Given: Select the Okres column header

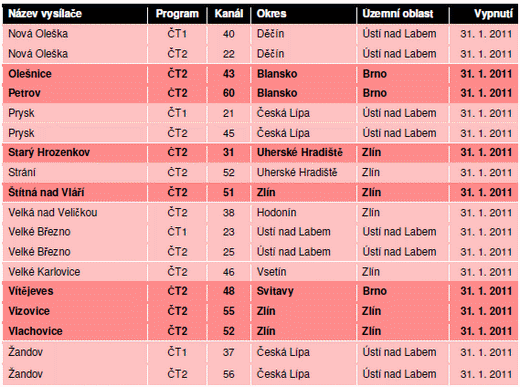Looking at the screenshot, I should [271, 14].
